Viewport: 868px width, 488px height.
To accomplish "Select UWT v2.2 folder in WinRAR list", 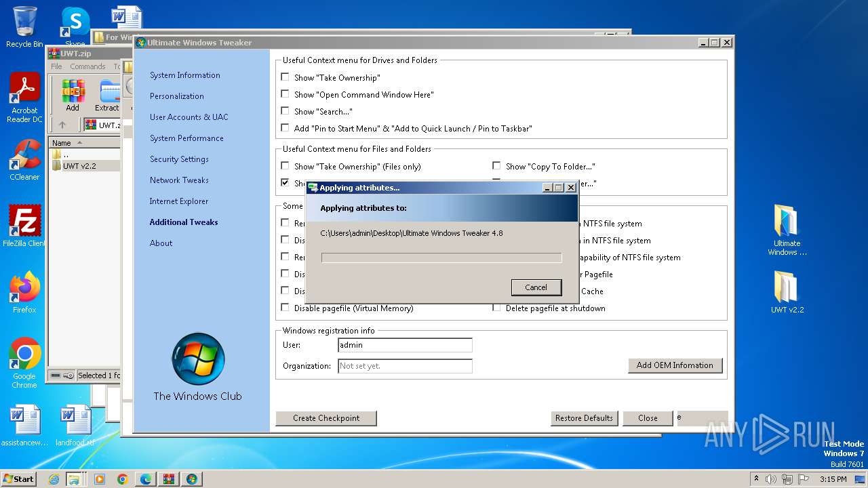I will coord(79,166).
